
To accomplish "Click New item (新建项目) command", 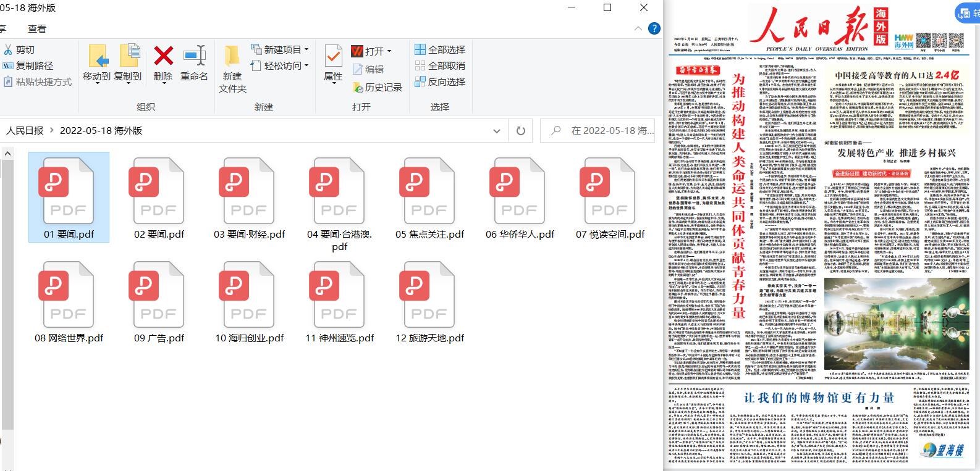I will pyautogui.click(x=279, y=49).
